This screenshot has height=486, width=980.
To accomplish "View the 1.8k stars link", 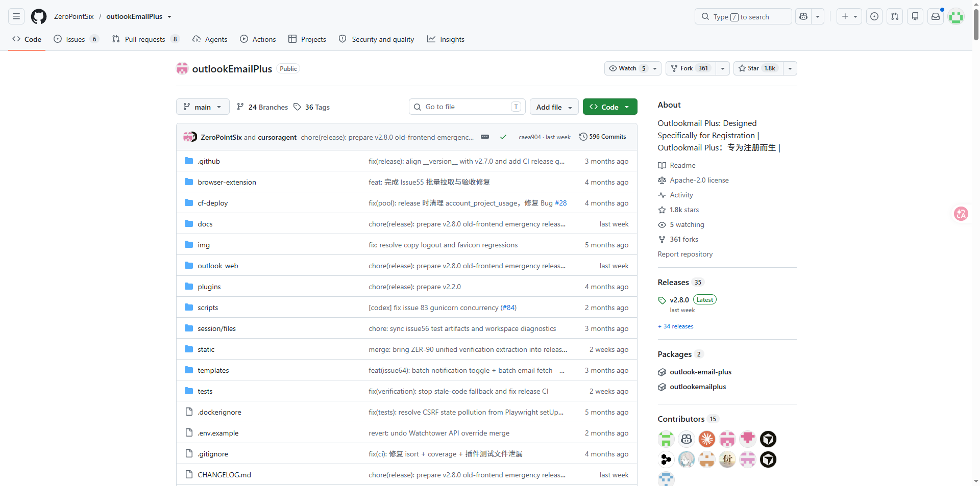I will pos(678,210).
